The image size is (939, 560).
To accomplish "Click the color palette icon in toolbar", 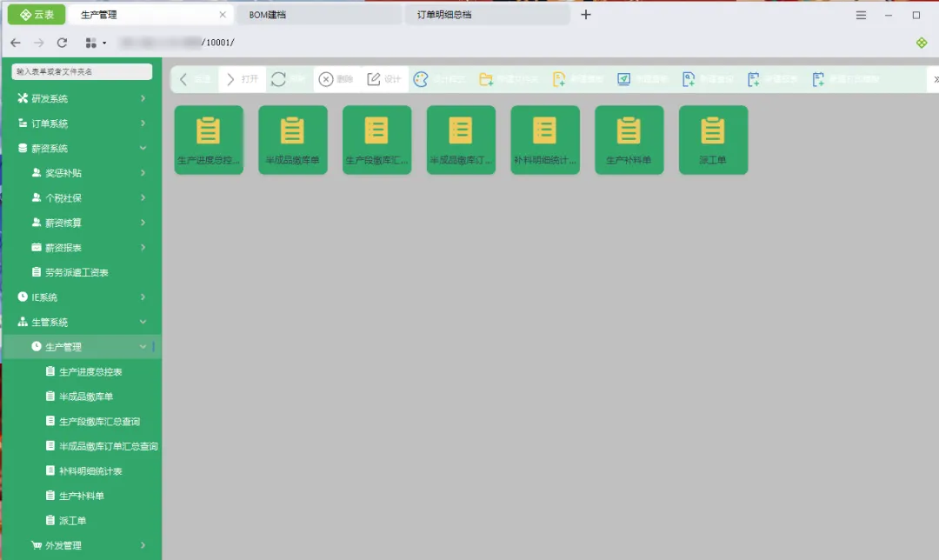I will [x=421, y=79].
